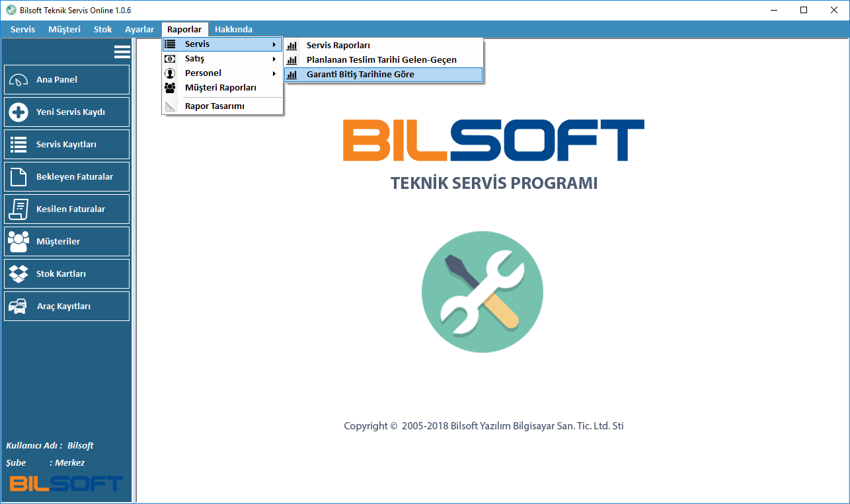The image size is (850, 504).
Task: Expand the Personel submenu arrow
Action: 274,73
